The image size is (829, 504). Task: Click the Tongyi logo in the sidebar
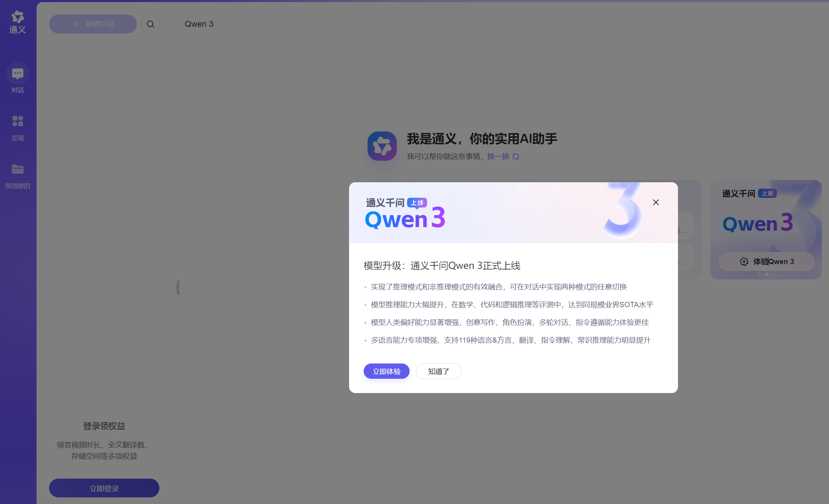point(18,22)
